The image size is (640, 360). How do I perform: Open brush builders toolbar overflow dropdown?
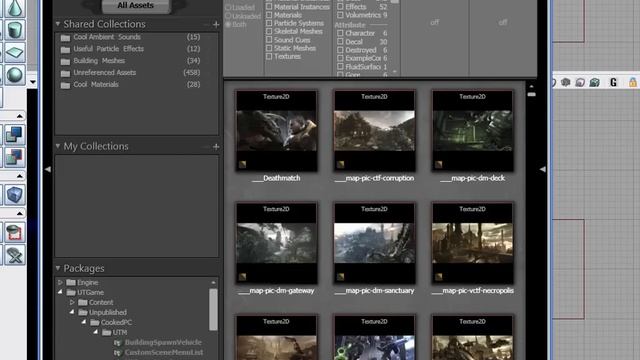point(33,82)
